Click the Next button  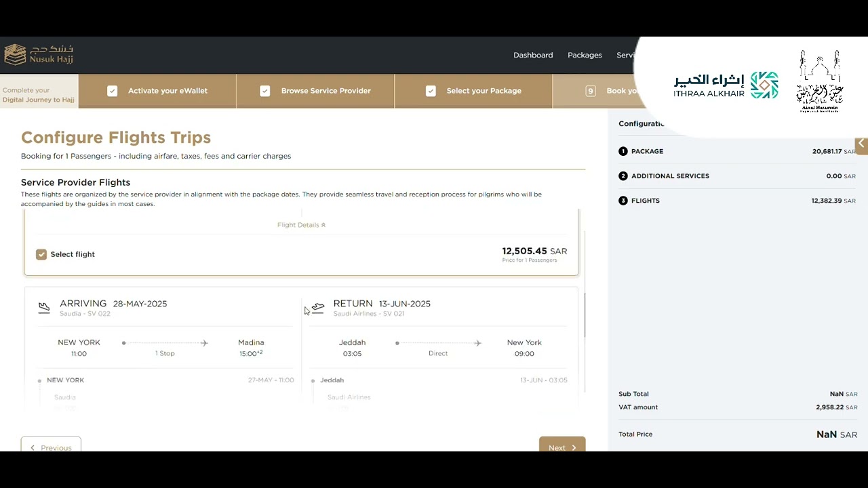tap(562, 446)
